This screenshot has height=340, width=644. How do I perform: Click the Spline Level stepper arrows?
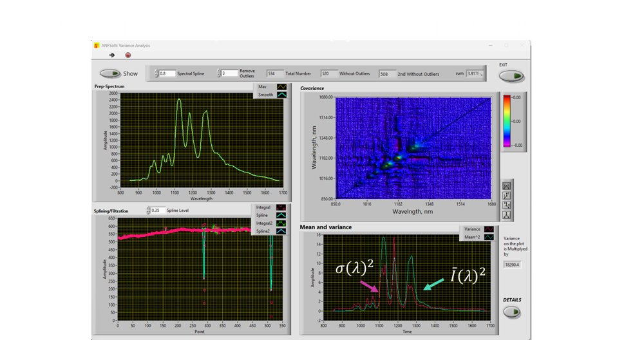click(148, 210)
